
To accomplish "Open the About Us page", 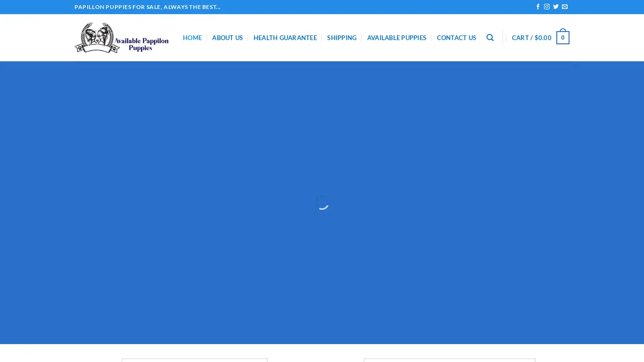I will coord(227,38).
